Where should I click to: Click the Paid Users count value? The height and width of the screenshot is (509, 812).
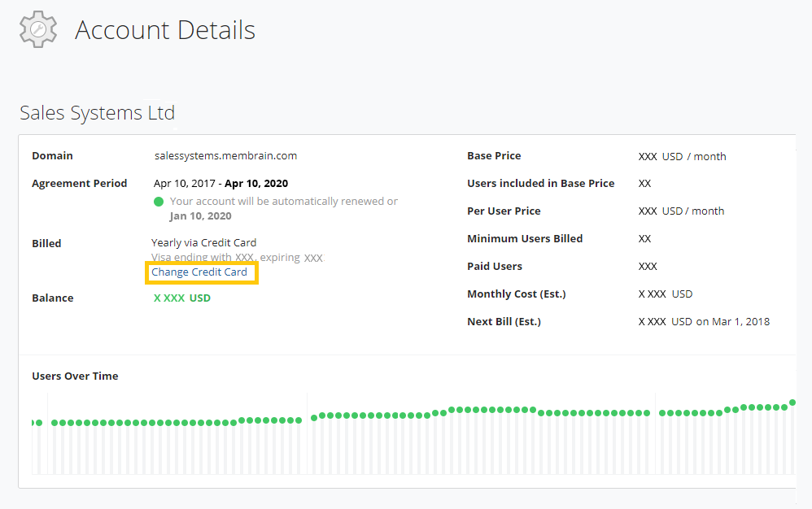pyautogui.click(x=648, y=266)
